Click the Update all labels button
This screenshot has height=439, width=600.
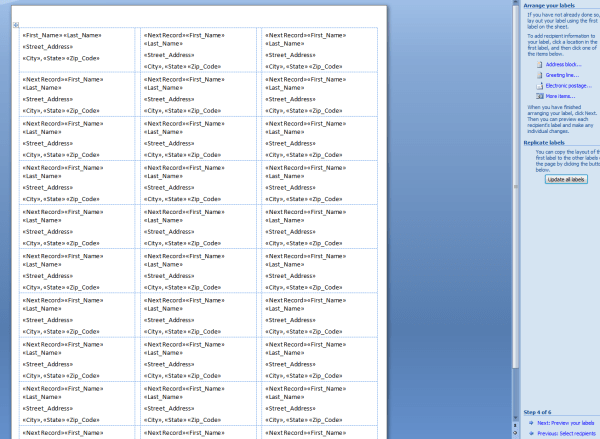click(566, 179)
